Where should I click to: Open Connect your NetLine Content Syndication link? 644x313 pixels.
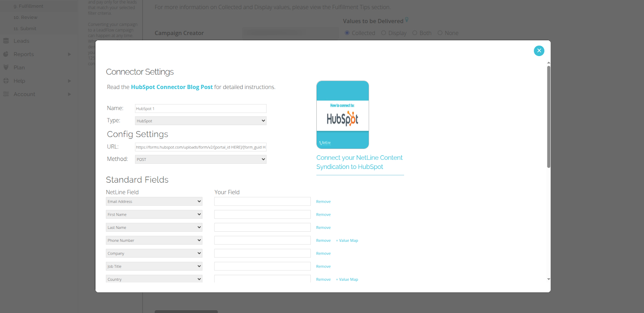359,162
